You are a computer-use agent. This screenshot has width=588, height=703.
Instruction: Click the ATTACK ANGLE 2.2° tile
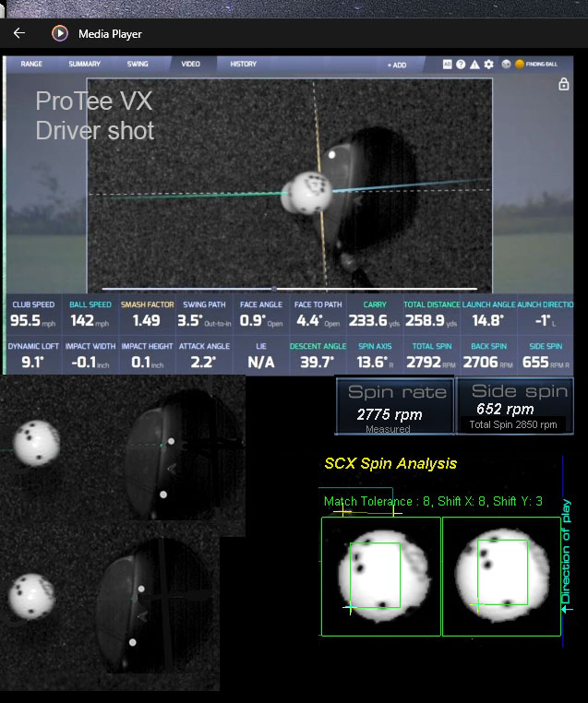click(x=204, y=355)
